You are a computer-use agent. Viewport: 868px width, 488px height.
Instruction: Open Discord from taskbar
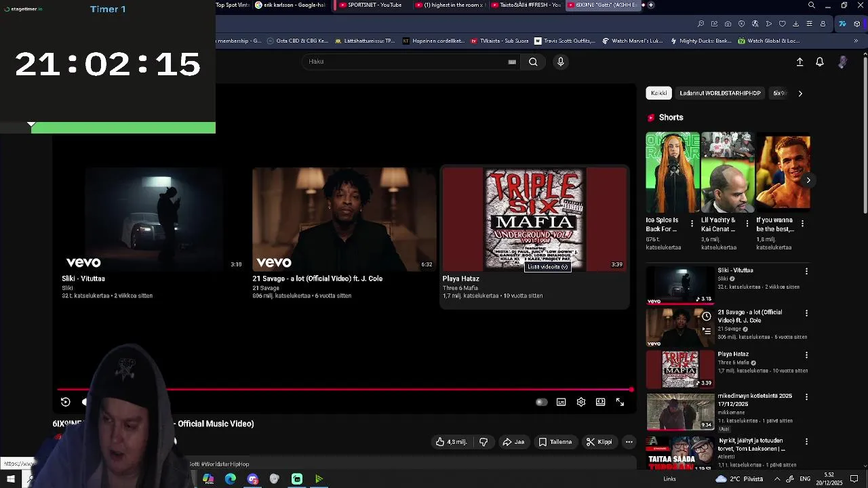coord(253,479)
